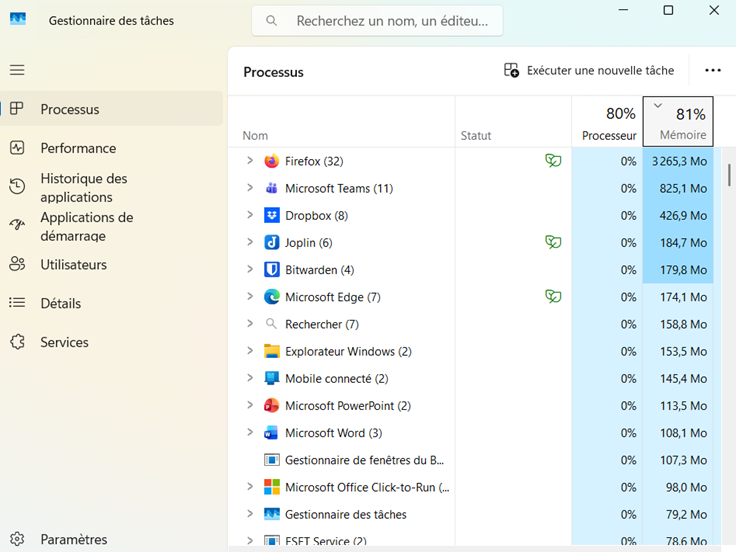Select the Bitwarden (4) process name
This screenshot has height=552, width=736.
coord(320,270)
